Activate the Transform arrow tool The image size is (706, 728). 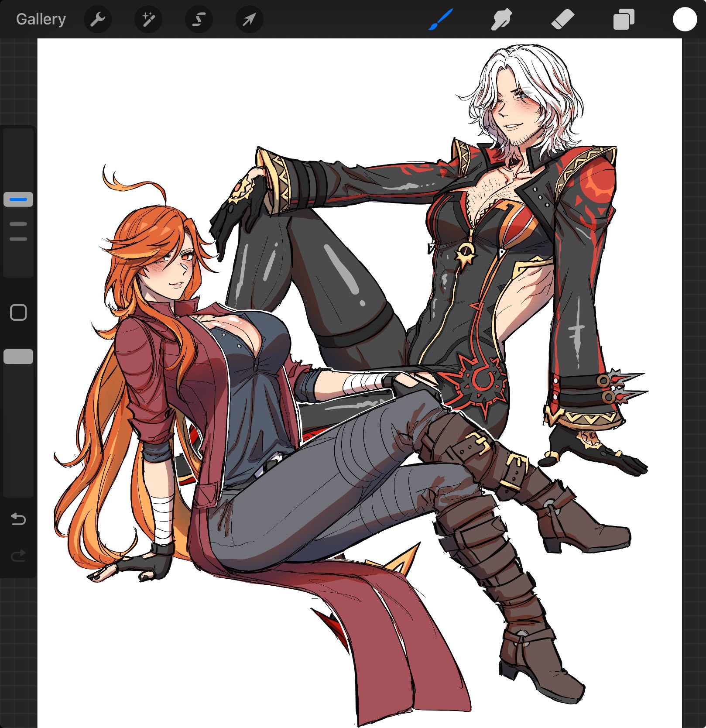[249, 19]
